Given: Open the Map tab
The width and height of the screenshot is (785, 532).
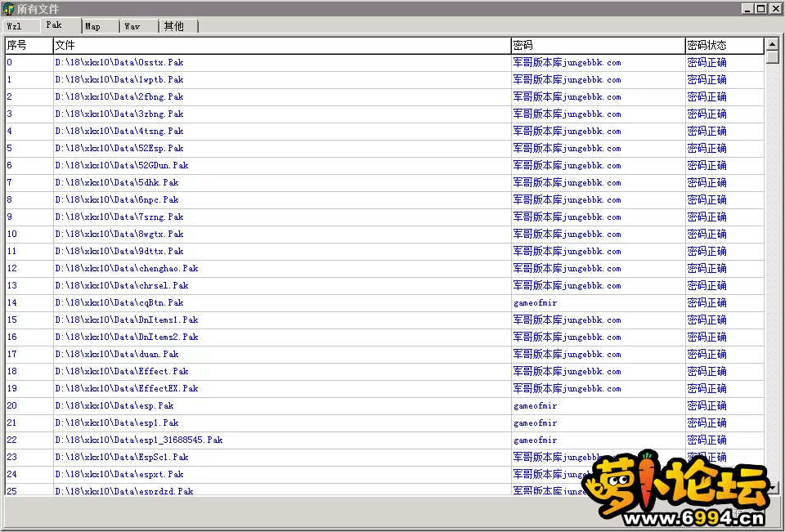Looking at the screenshot, I should (100, 26).
